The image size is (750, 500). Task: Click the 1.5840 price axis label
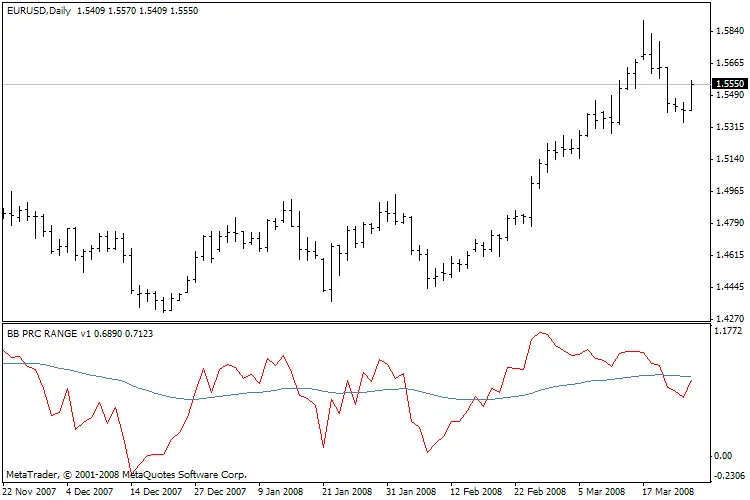click(729, 30)
